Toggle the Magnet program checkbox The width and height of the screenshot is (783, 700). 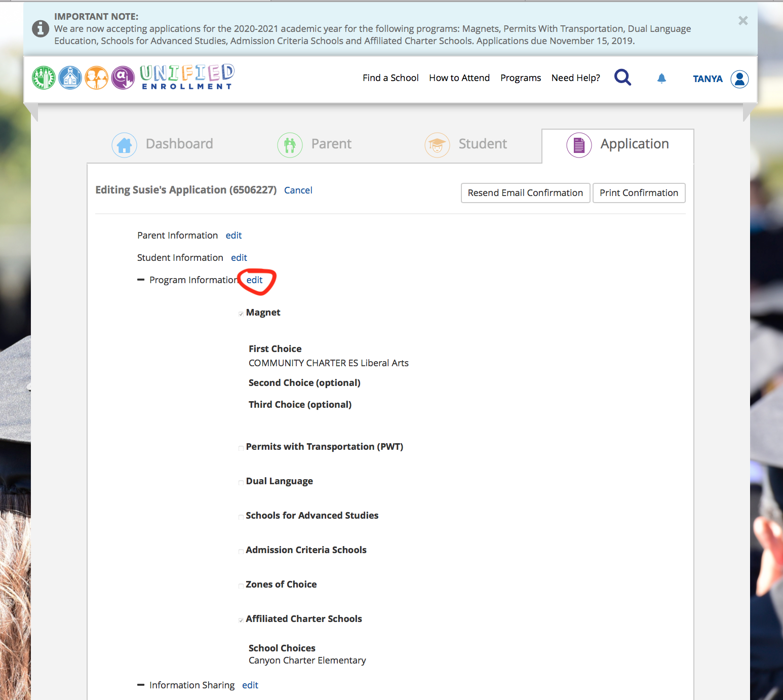(241, 314)
